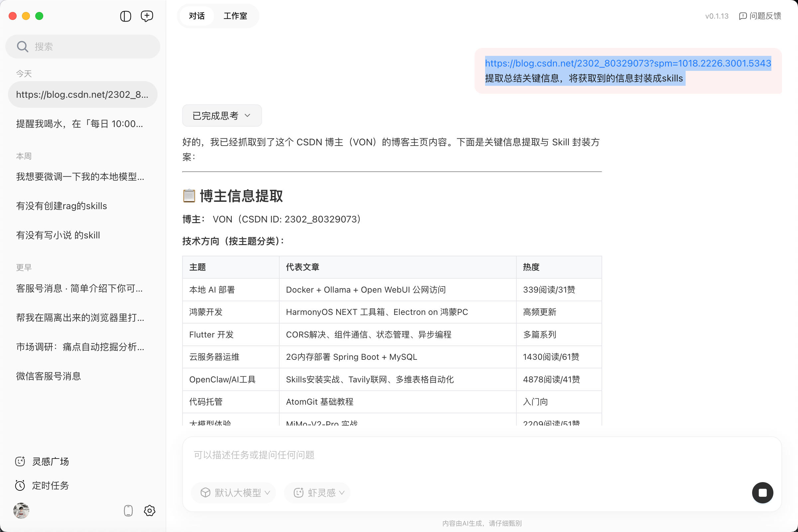Click the user avatar thumbnail
Screen dimensions: 798x532
coord(21,511)
